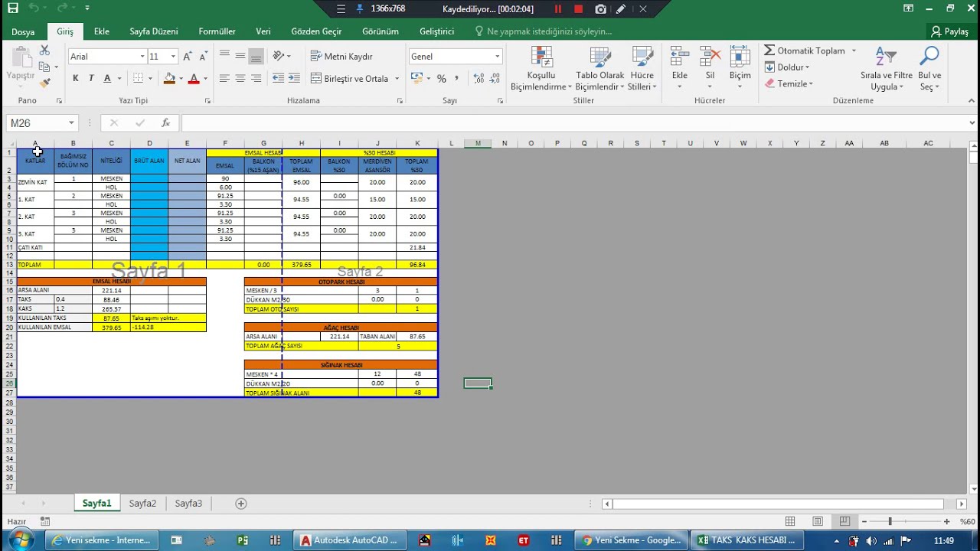Save workbook via quick access toolbar
Screen dimensions: 980x551
(12, 8)
